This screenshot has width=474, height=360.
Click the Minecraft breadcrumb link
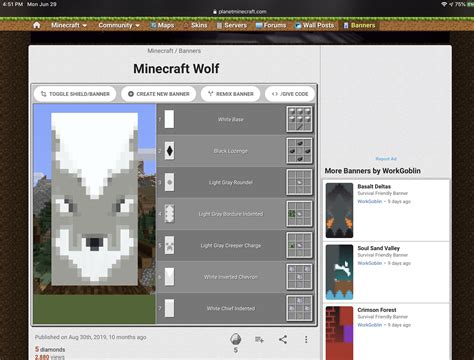[x=160, y=51]
